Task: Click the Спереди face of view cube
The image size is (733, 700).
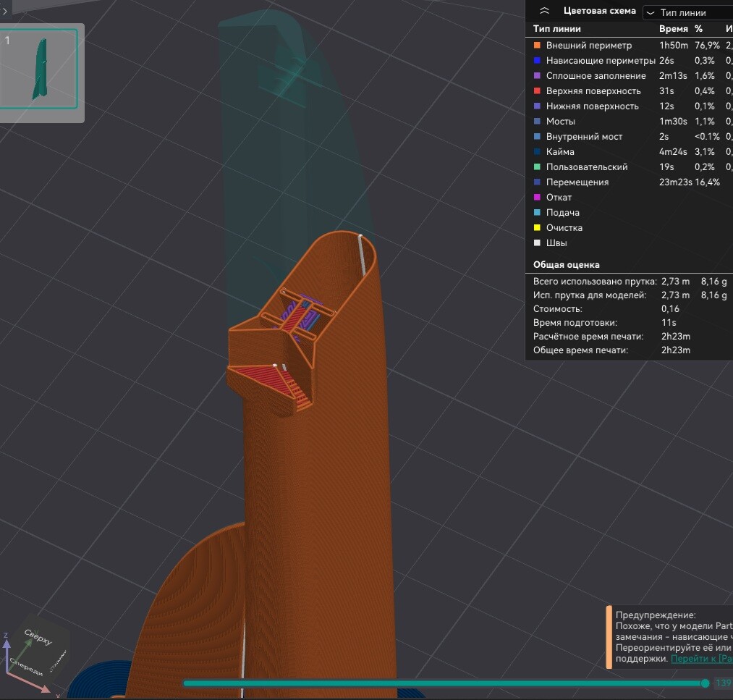Action: pyautogui.click(x=26, y=667)
